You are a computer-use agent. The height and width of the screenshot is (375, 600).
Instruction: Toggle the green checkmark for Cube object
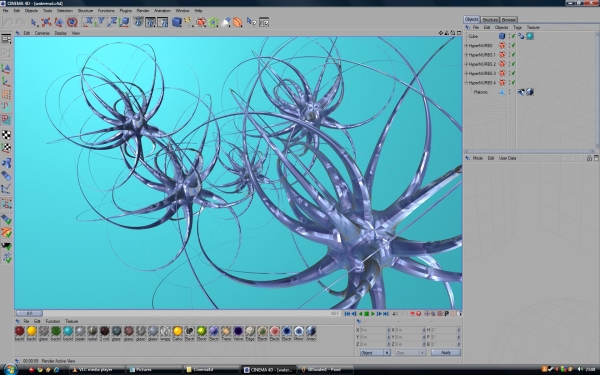click(x=514, y=36)
